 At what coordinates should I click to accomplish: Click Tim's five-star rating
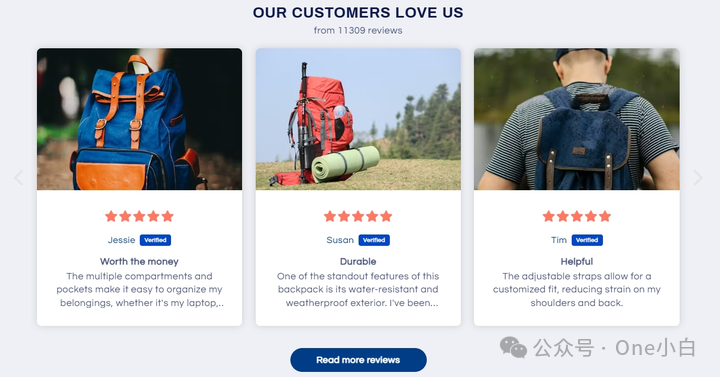[x=577, y=216]
